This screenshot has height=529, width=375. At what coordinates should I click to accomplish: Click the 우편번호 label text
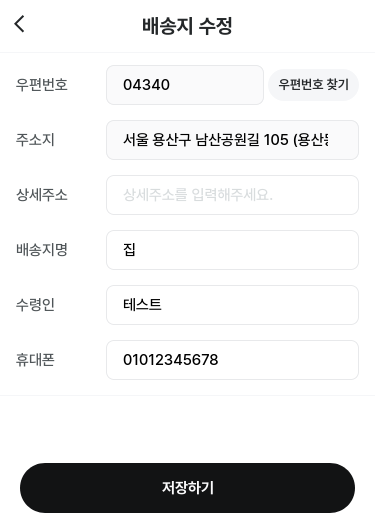tap(42, 85)
